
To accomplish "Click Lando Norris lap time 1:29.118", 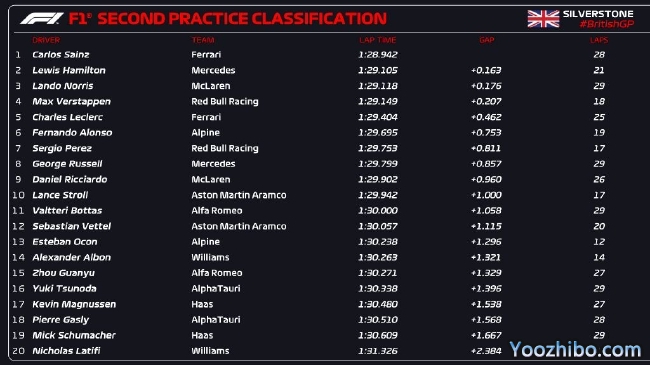I will (378, 86).
